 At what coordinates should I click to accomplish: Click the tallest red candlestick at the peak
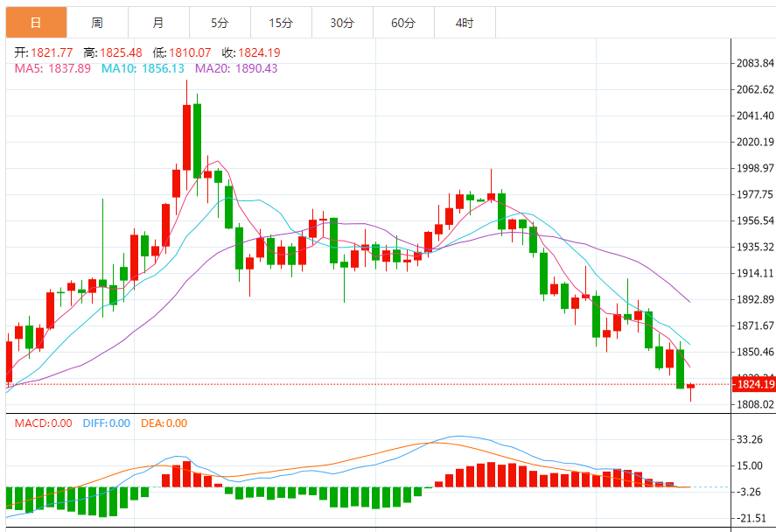[186, 137]
